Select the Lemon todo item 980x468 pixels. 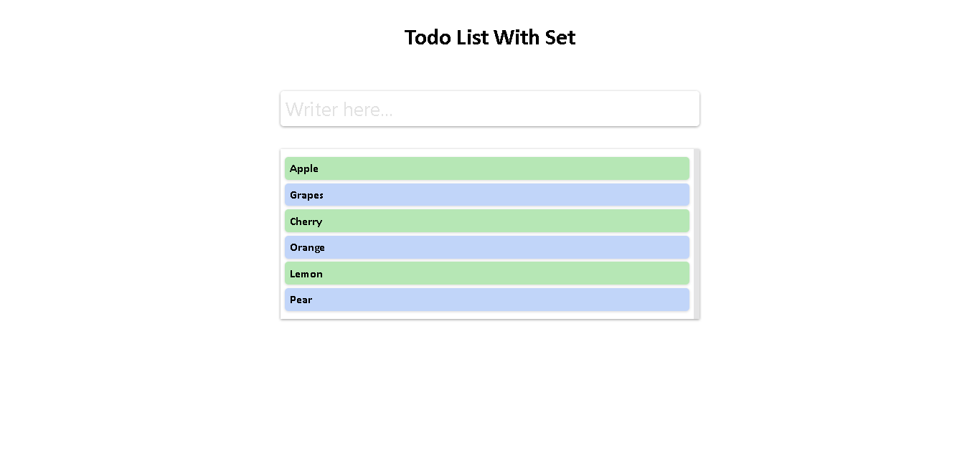[x=487, y=273]
